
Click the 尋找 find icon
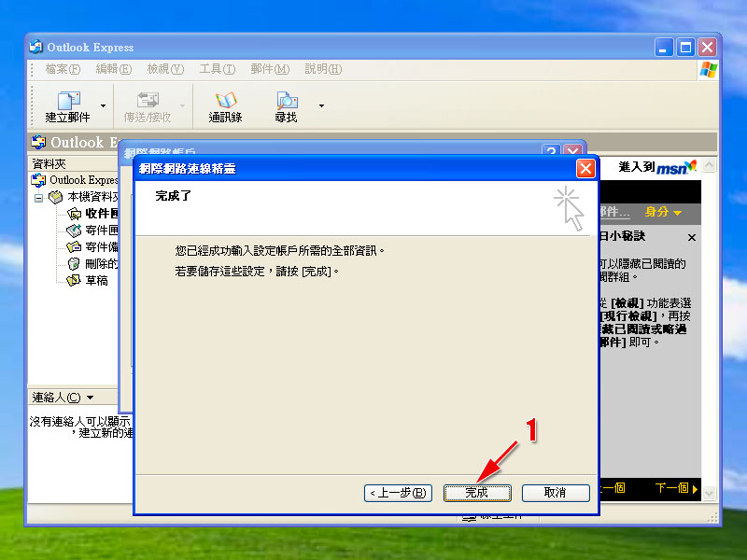(x=287, y=107)
